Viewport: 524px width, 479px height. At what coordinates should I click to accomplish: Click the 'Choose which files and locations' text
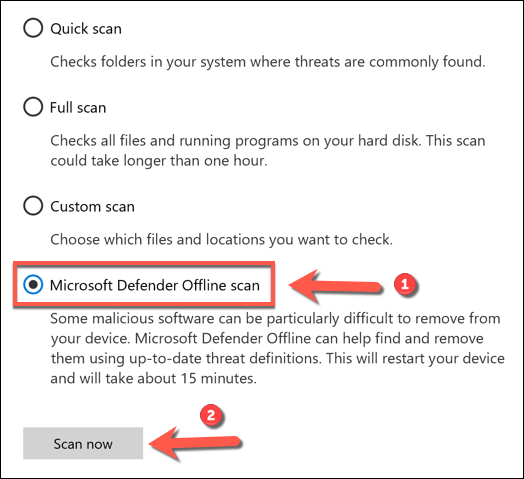click(222, 240)
